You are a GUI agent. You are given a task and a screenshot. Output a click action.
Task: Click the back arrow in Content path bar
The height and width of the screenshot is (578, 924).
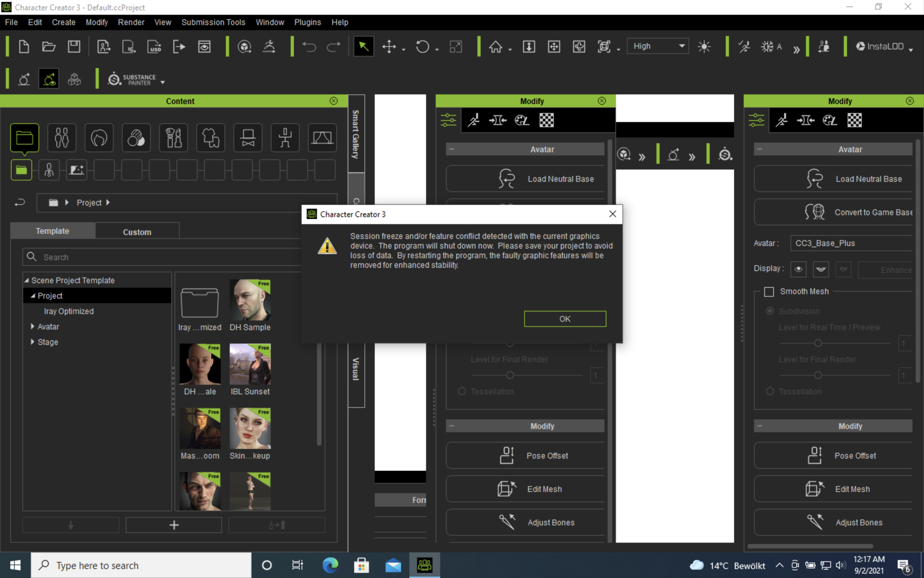point(19,203)
